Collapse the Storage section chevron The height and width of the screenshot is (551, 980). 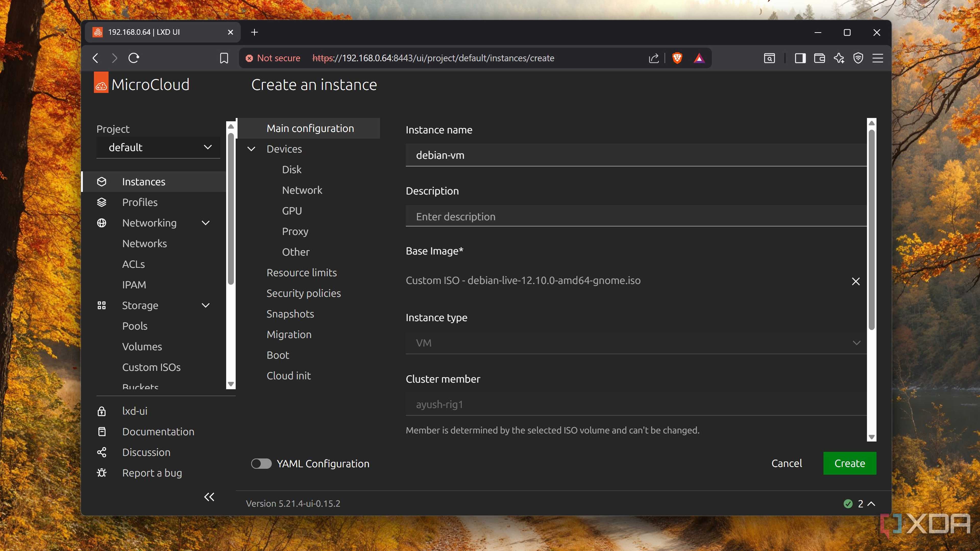pyautogui.click(x=206, y=305)
